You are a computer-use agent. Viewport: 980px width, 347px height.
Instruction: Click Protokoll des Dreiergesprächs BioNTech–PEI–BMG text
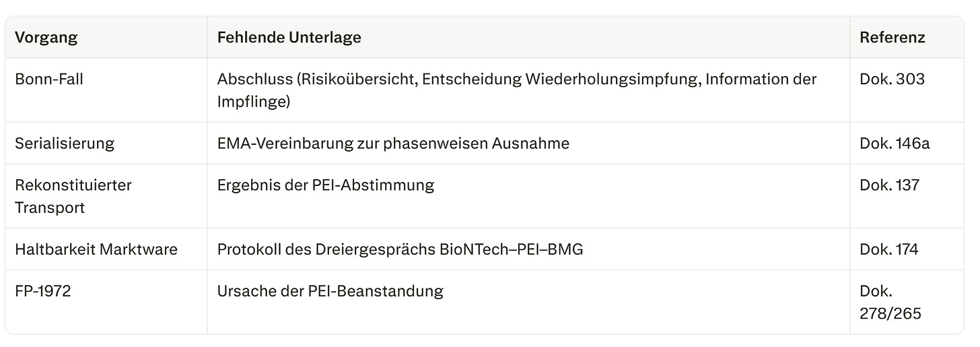point(400,249)
